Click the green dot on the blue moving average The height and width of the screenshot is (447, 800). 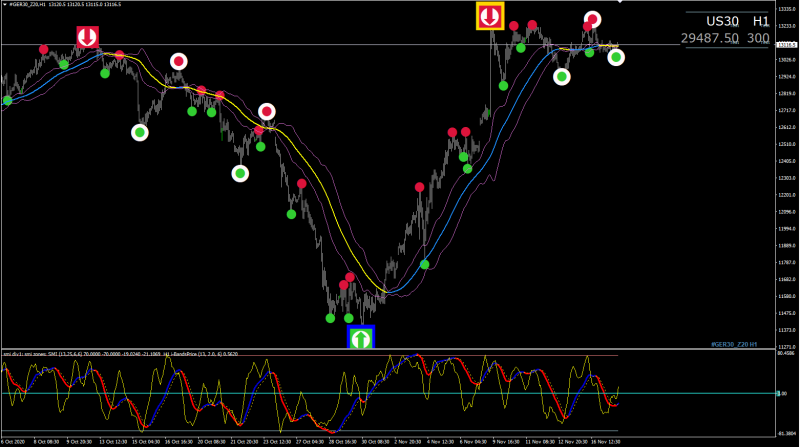coord(424,264)
